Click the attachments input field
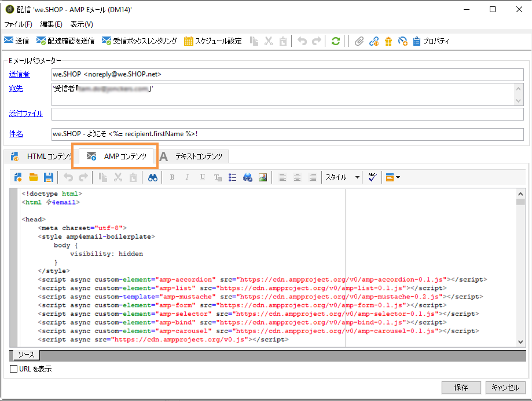The width and height of the screenshot is (532, 401). click(288, 114)
